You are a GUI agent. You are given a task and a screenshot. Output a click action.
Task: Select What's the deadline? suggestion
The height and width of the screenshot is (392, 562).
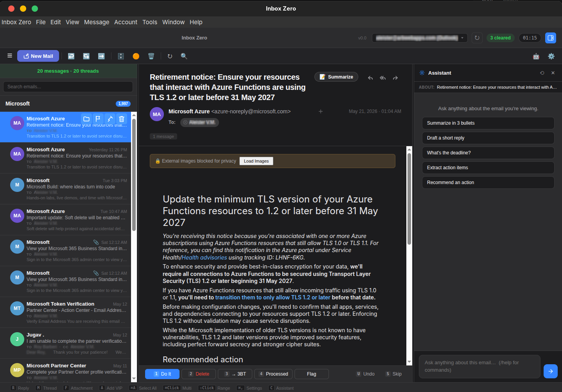(x=488, y=153)
